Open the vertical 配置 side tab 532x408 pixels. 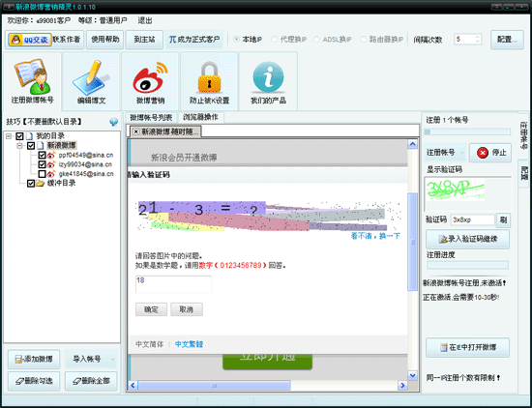(x=524, y=173)
